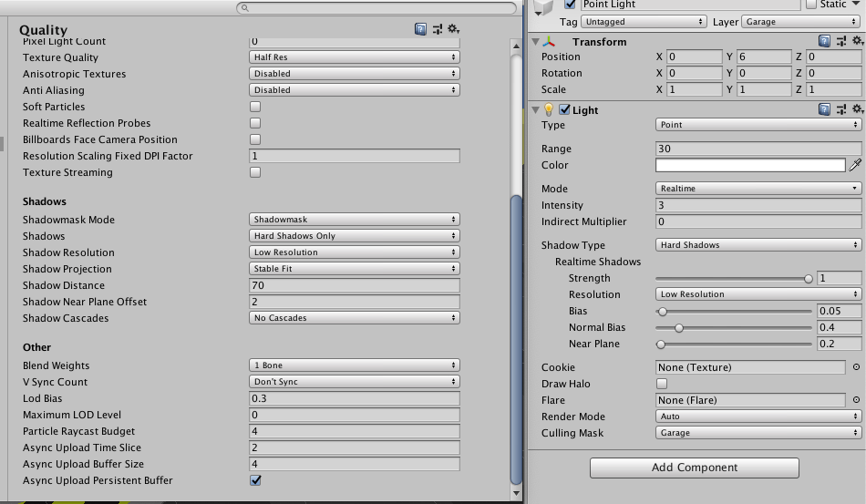This screenshot has width=866, height=504.
Task: Open Quality settings help book icon
Action: (x=420, y=29)
